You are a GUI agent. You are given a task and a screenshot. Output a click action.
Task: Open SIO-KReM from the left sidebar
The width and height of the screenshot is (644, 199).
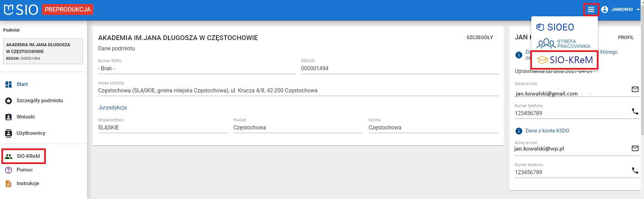[28, 156]
